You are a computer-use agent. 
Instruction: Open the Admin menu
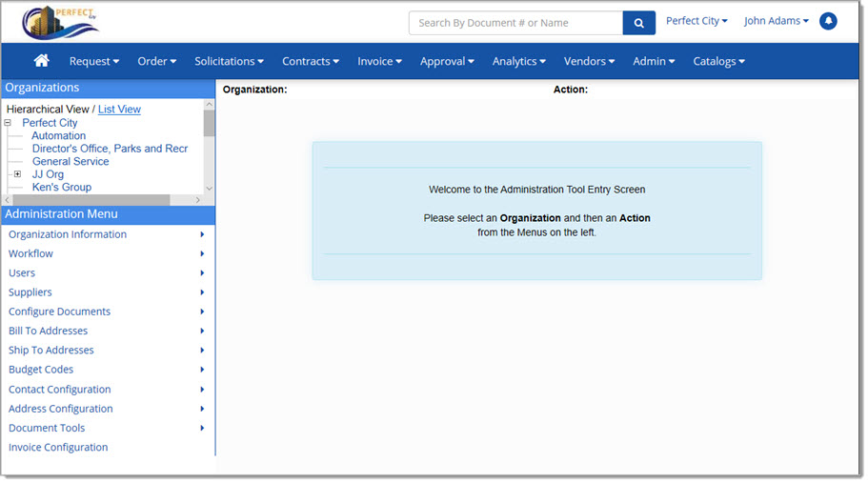click(654, 61)
